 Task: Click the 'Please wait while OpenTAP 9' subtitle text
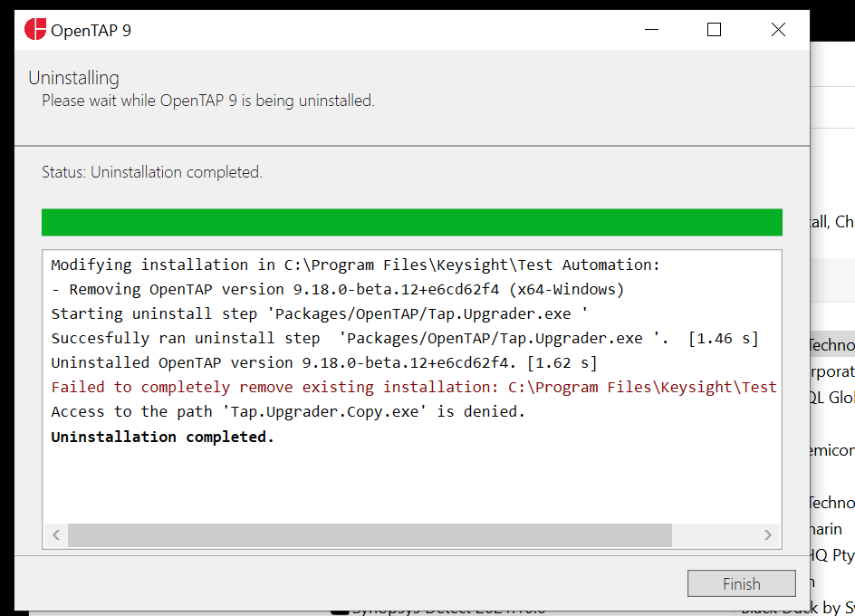point(208,101)
